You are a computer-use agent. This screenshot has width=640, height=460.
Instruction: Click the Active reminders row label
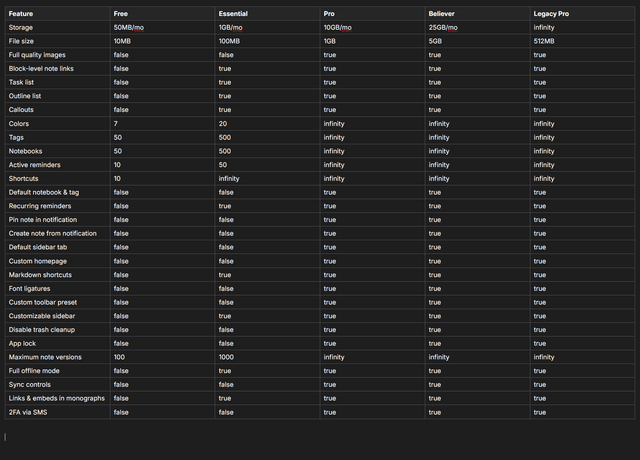click(x=33, y=164)
